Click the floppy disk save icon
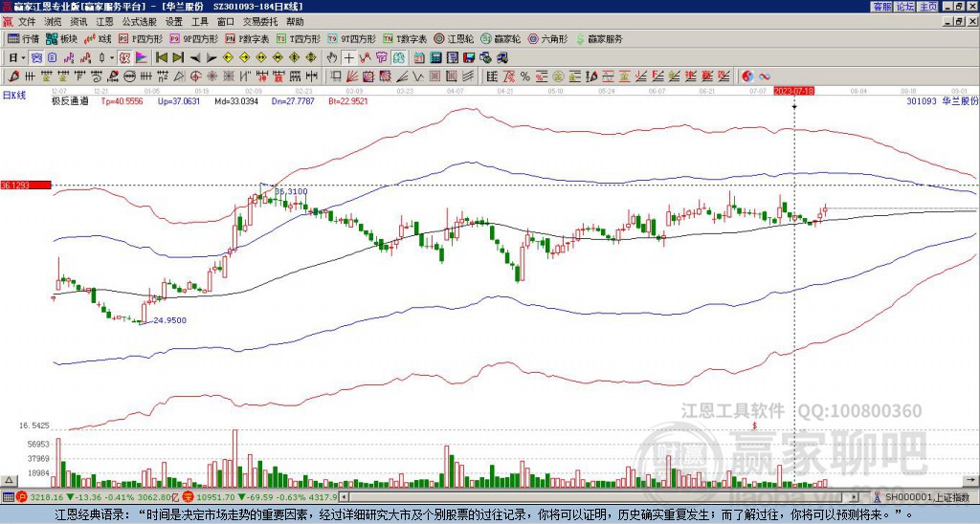This screenshot has width=980, height=524. point(469,58)
